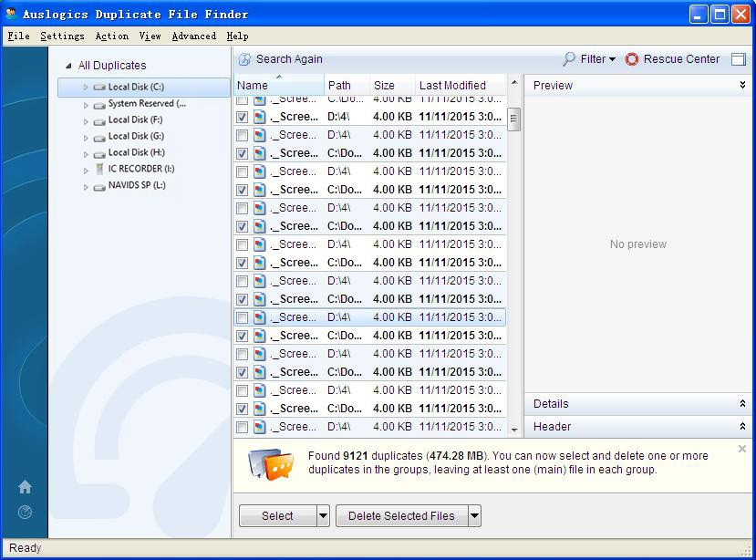Image resolution: width=756 pixels, height=560 pixels.
Task: Select NAVIDS SP (L:) label in tree
Action: pos(137,185)
